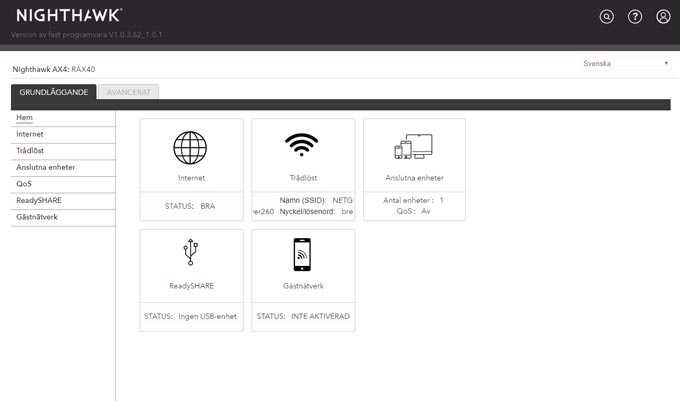
Task: Open the Svenska language dropdown
Action: tap(625, 64)
